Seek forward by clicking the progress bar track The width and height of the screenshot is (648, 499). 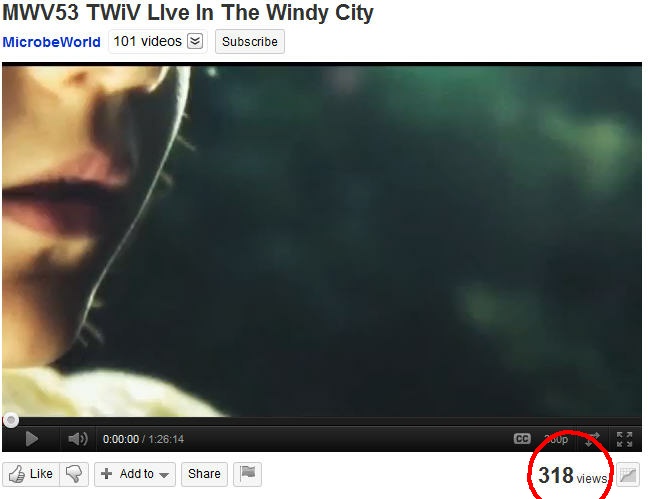[331, 421]
